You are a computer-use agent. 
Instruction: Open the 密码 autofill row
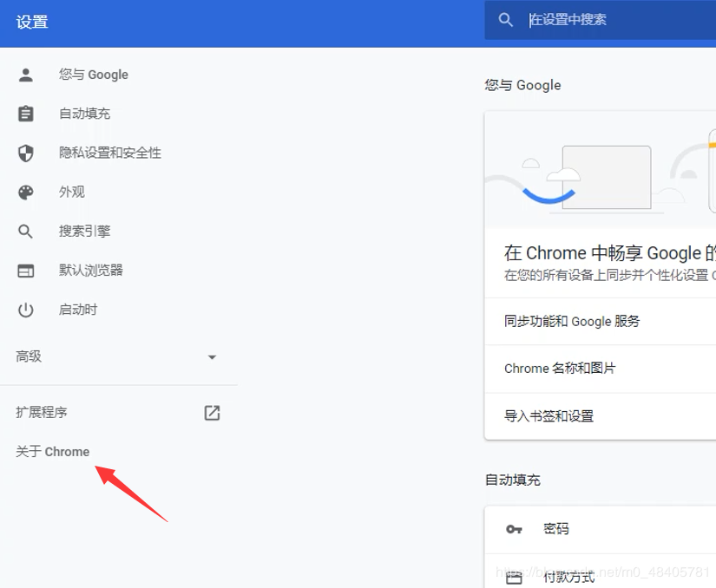pyautogui.click(x=600, y=529)
